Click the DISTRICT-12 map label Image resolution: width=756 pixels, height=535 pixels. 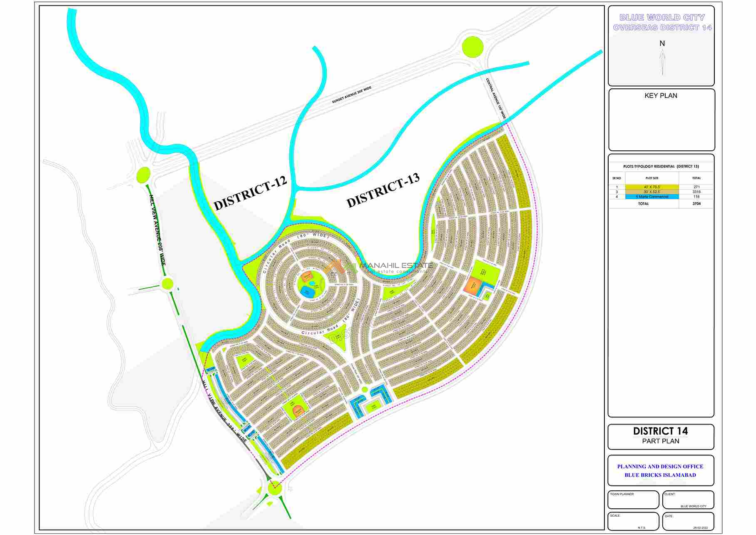coord(250,192)
